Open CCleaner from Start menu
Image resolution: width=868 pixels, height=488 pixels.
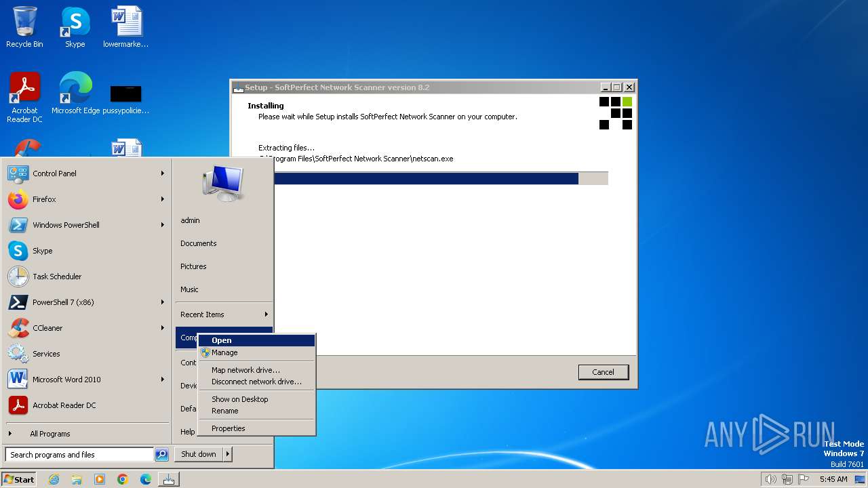click(86, 328)
